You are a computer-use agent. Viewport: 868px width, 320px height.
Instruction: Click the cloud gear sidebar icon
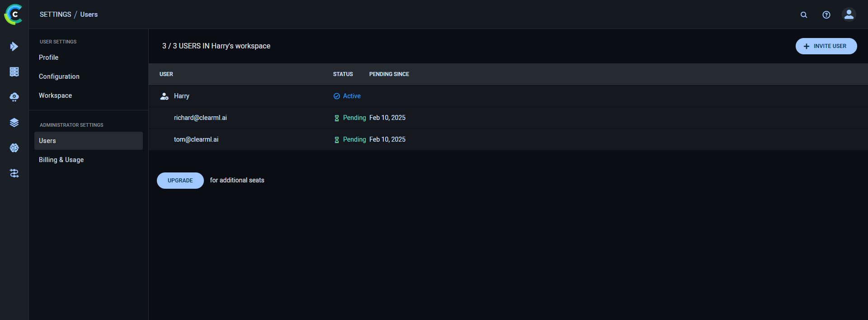[x=14, y=97]
